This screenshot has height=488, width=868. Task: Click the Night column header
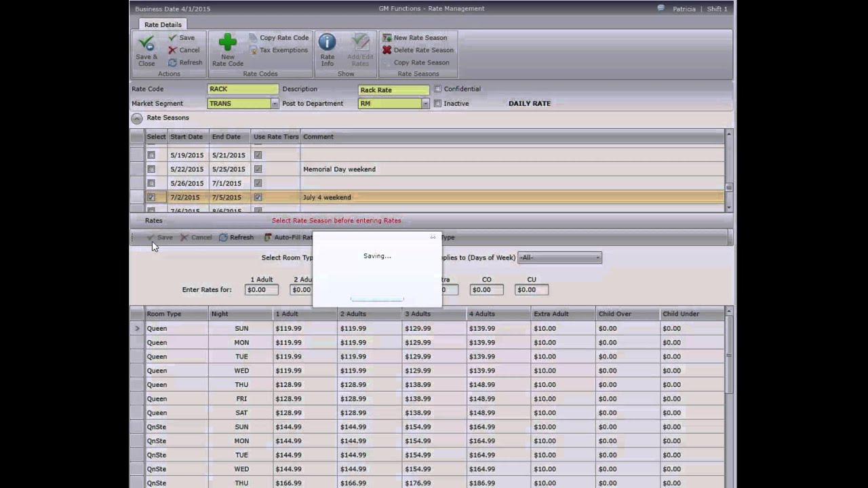point(241,314)
